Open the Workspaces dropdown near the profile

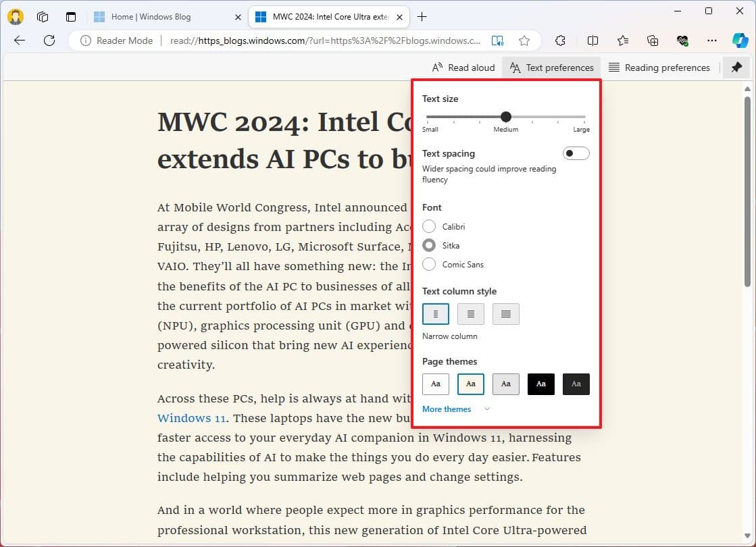pos(43,17)
